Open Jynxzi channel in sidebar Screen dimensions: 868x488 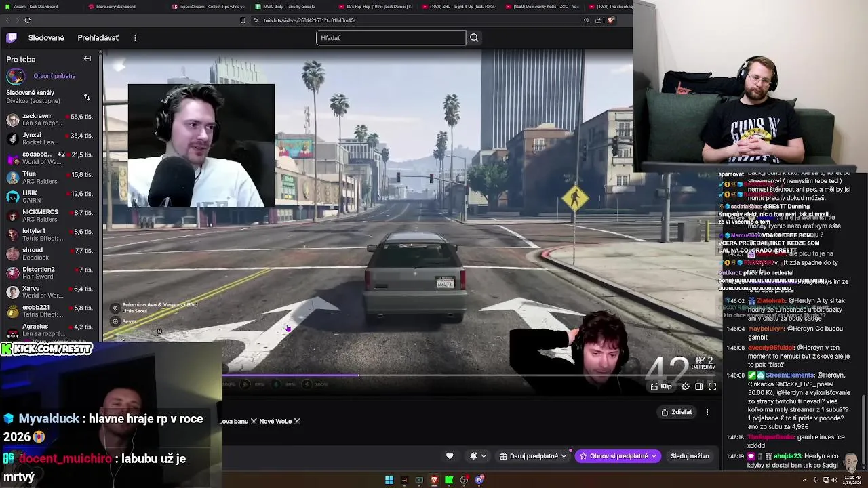coord(50,139)
